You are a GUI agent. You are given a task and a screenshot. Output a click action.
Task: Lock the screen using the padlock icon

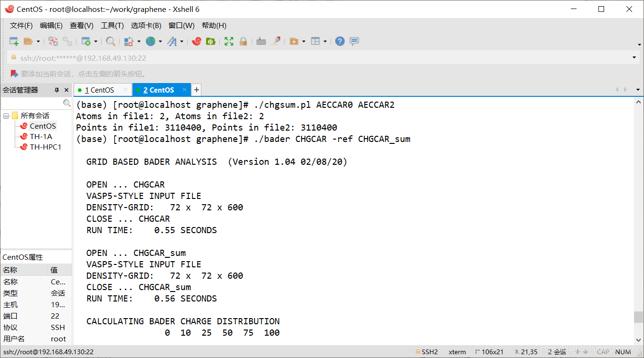coord(243,41)
